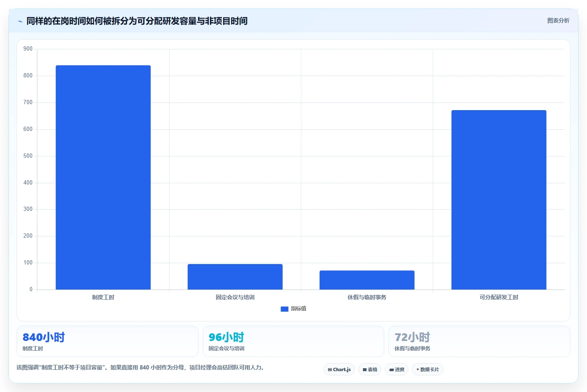This screenshot has height=392, width=587.
Task: Click the 500 y-axis tick value
Action: coord(28,156)
